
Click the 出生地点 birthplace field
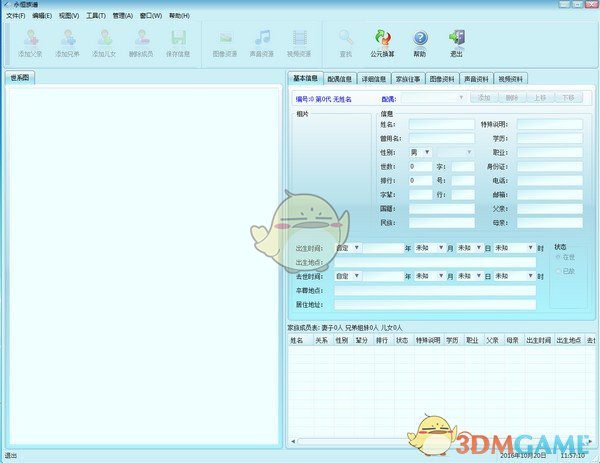435,262
